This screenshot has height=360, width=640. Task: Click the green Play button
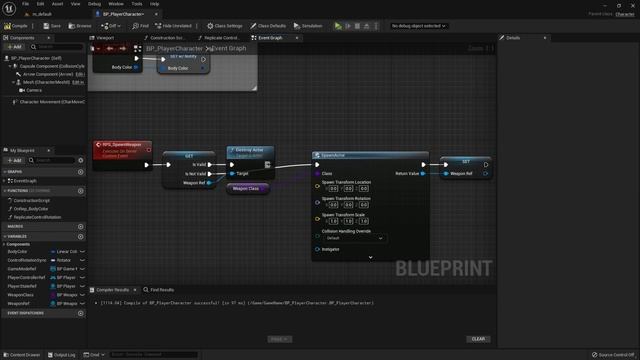click(338, 26)
